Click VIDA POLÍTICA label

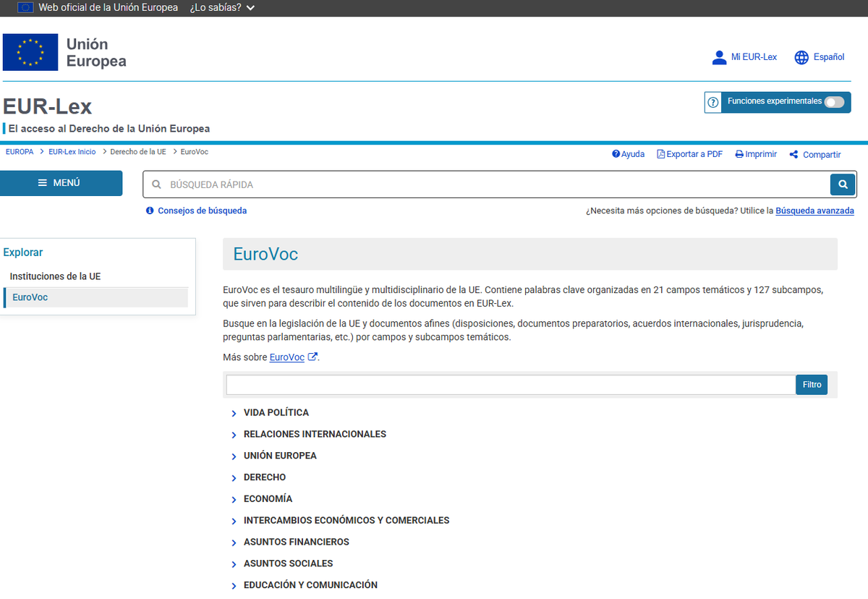point(276,412)
